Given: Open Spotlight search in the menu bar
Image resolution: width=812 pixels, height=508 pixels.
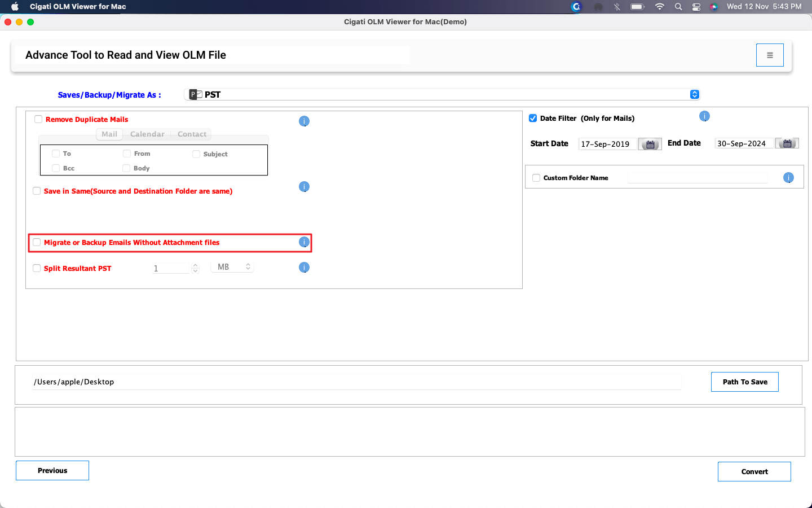Looking at the screenshot, I should [678, 7].
